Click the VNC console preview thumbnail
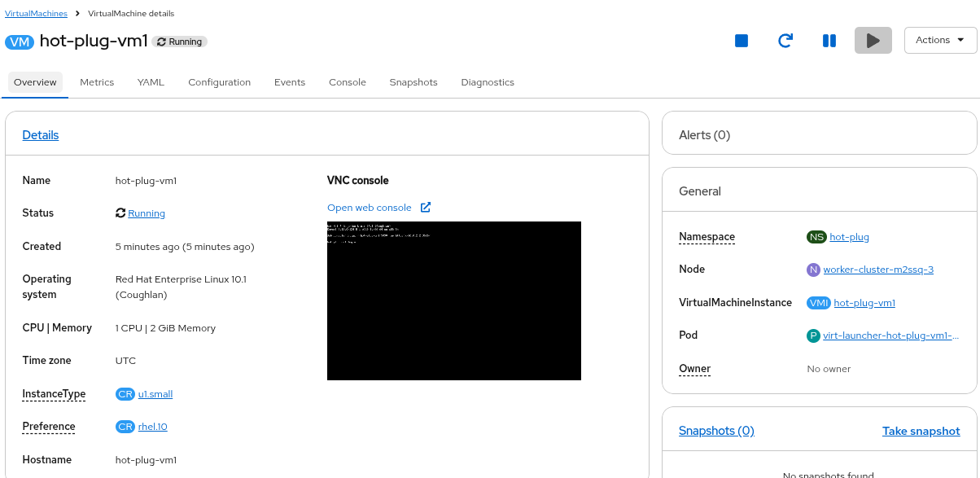Image resolution: width=980 pixels, height=478 pixels. (x=454, y=300)
